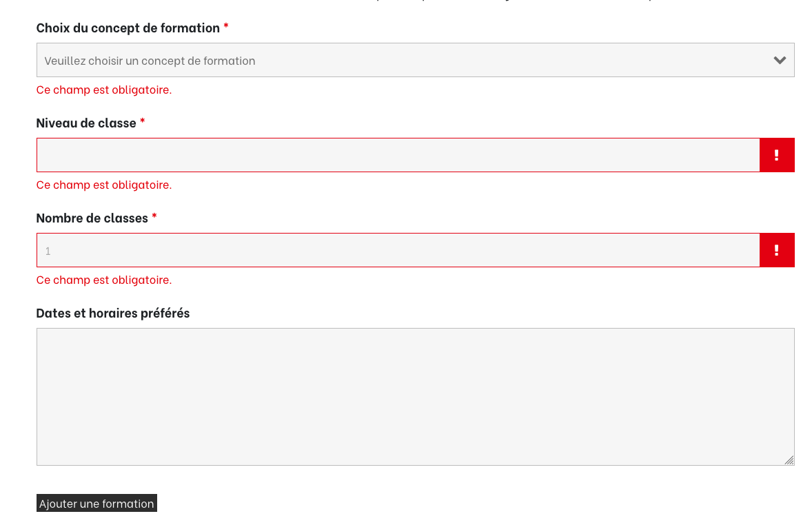Image resolution: width=812 pixels, height=516 pixels.
Task: Click the 'Nombre de classes' label
Action: click(92, 218)
